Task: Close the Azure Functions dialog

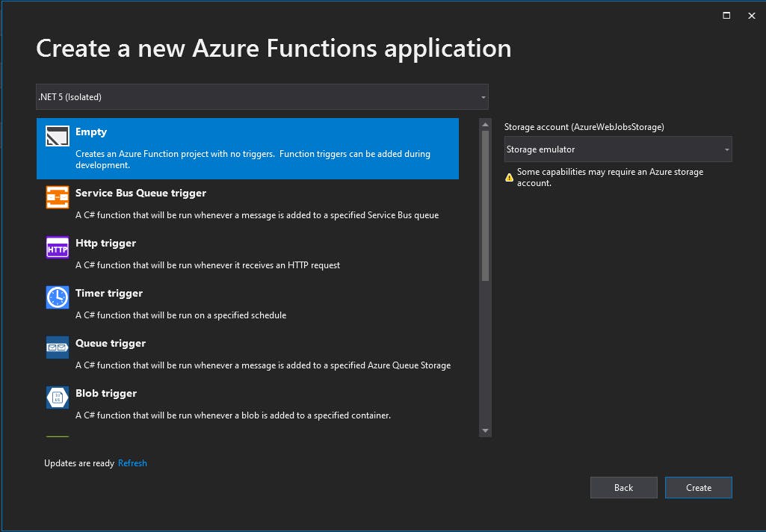Action: tap(752, 16)
